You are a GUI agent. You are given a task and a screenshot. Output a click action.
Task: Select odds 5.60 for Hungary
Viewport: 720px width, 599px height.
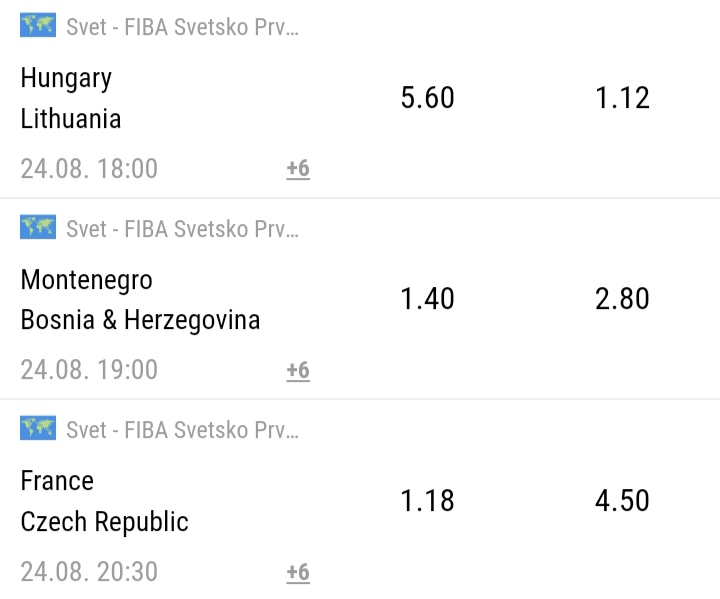428,97
